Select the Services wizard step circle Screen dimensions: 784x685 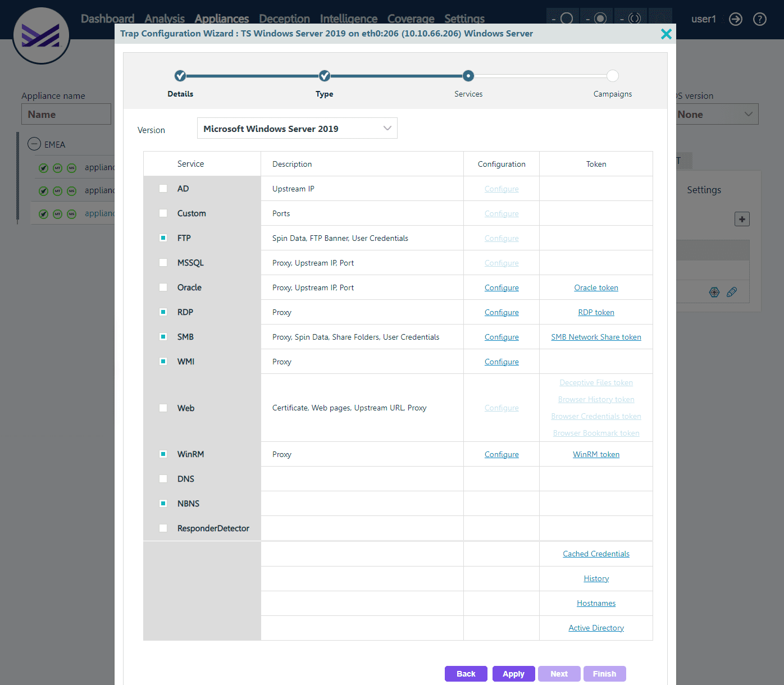pyautogui.click(x=468, y=76)
